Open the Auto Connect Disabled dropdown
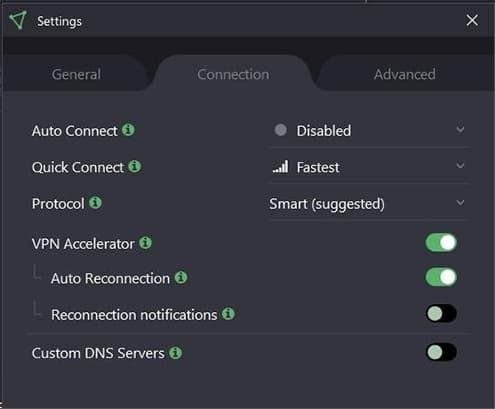 370,131
